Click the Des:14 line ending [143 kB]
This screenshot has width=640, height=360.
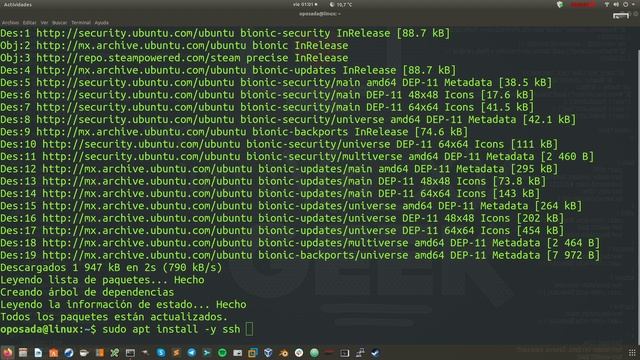tap(270, 193)
